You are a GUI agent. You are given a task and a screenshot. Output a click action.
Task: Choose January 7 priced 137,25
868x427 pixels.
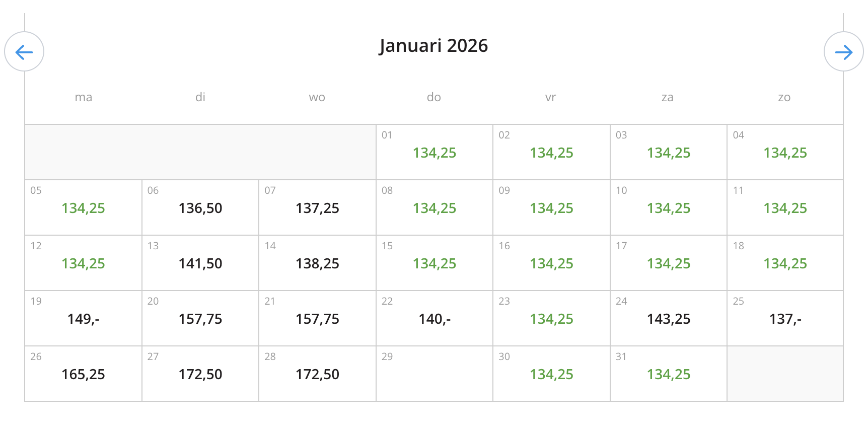click(317, 208)
